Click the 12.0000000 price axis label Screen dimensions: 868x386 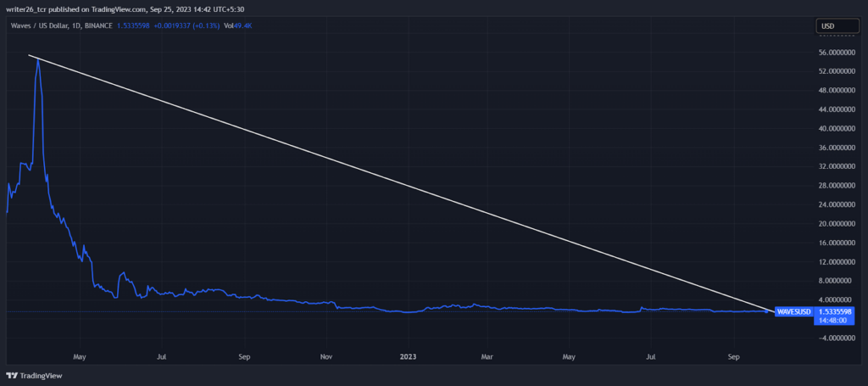tap(835, 262)
